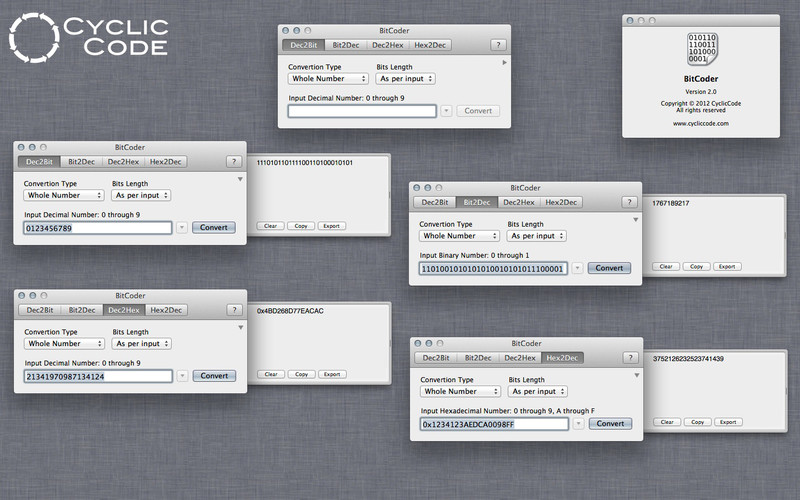Switch to Dec2Hex tab in the binary input window
Image resolution: width=800 pixels, height=500 pixels.
(519, 202)
